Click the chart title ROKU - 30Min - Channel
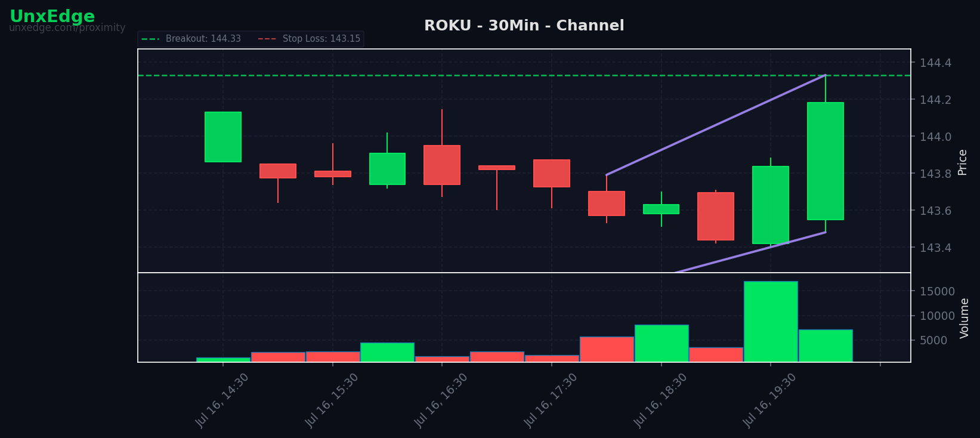This screenshot has width=980, height=438. pyautogui.click(x=524, y=26)
